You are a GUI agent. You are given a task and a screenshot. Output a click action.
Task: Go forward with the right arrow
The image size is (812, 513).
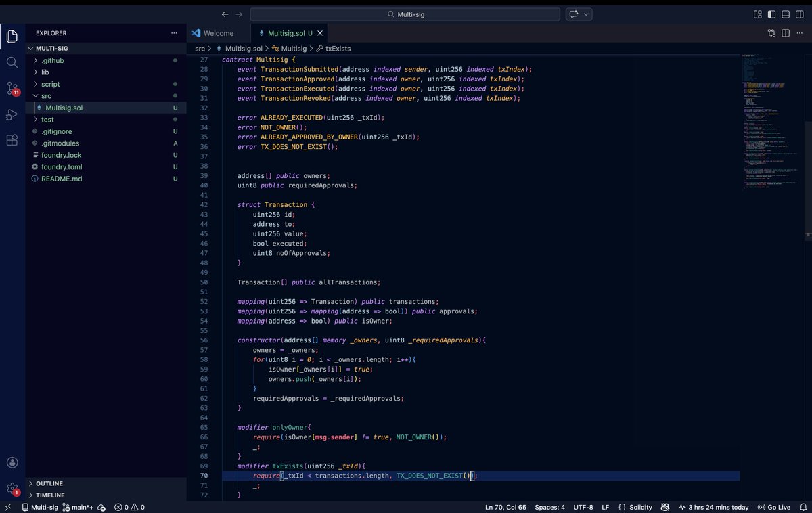(x=239, y=14)
